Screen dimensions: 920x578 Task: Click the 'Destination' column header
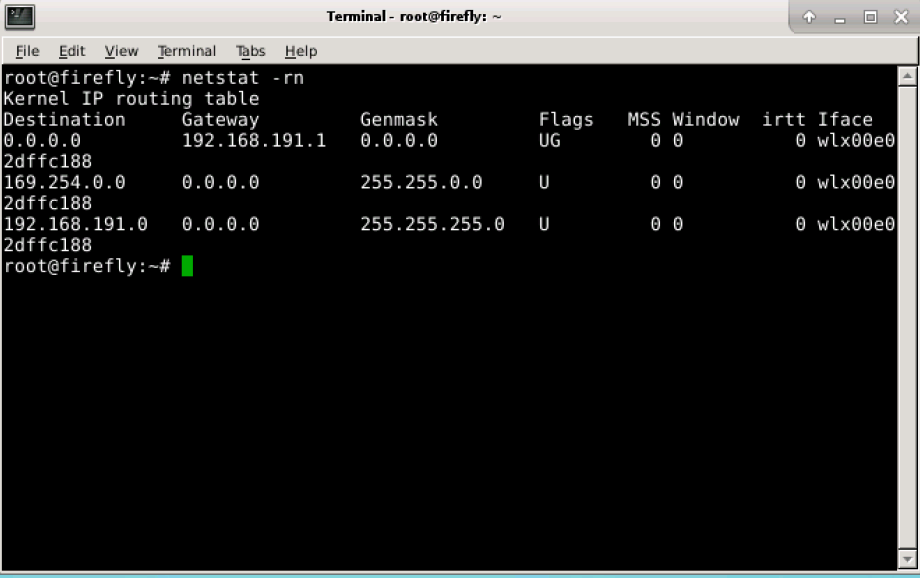coord(65,120)
